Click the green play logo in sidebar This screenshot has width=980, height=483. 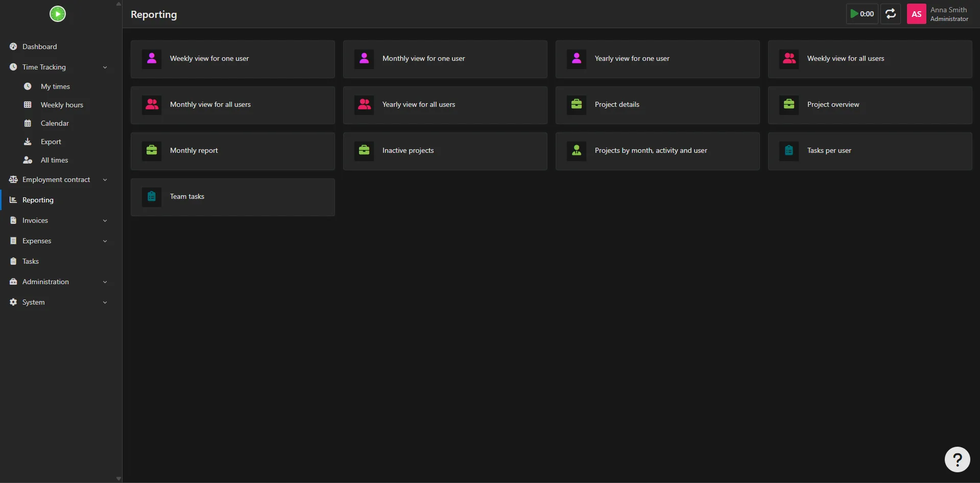click(x=58, y=14)
